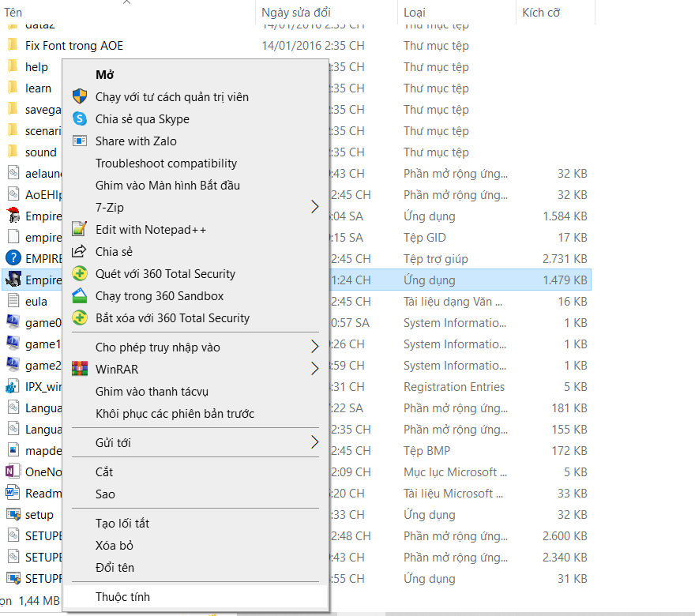Click the Notepad++ edit icon

coord(80,230)
